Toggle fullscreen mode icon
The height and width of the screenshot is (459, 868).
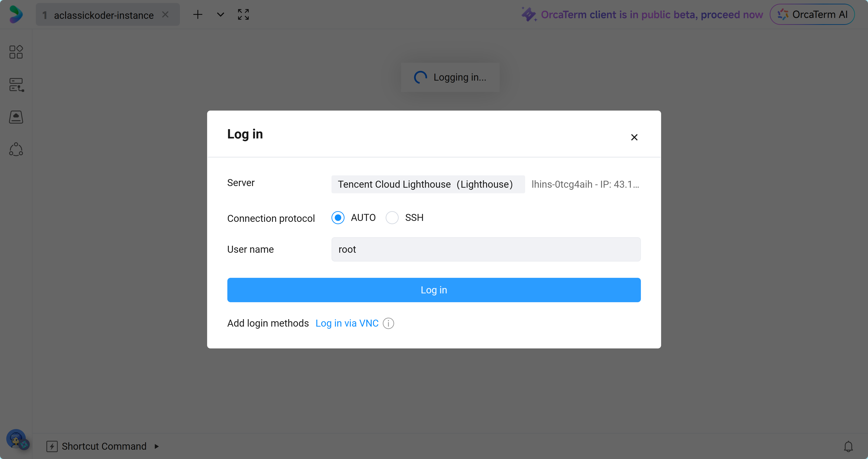tap(243, 14)
